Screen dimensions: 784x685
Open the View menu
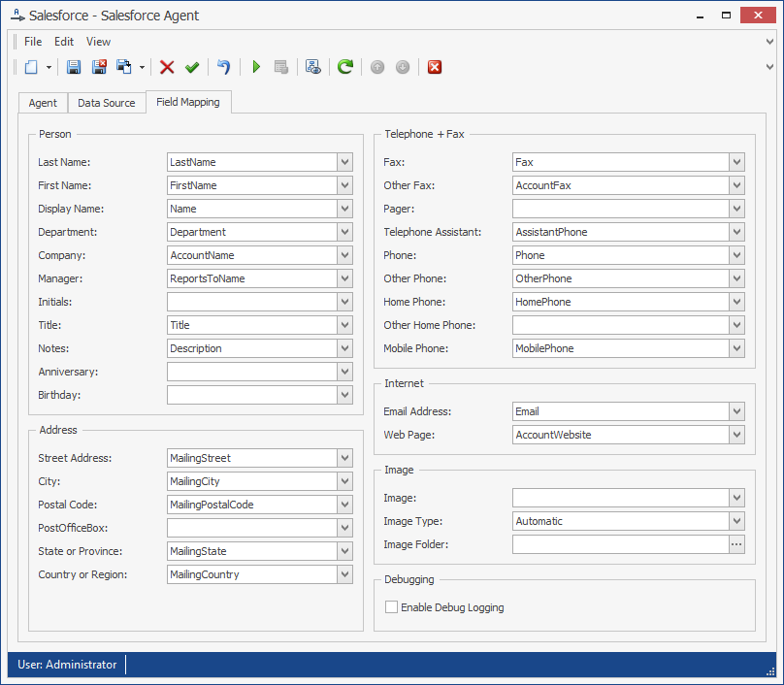pyautogui.click(x=98, y=42)
